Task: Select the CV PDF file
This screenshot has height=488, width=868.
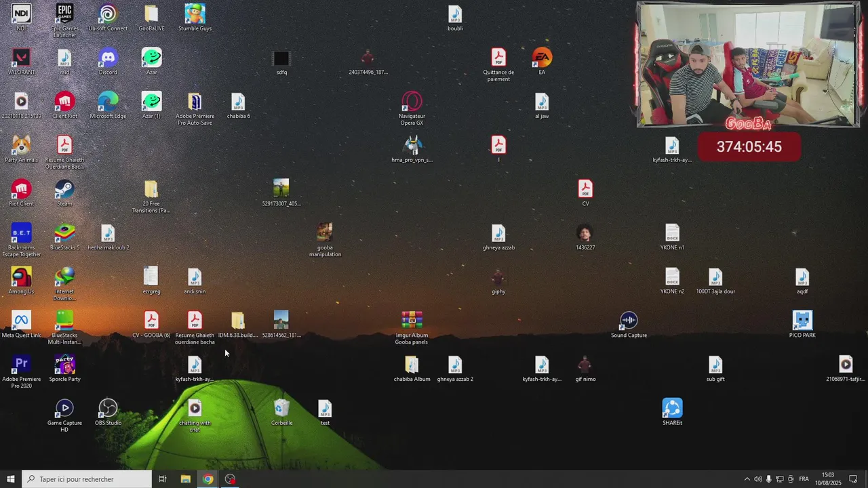Action: pyautogui.click(x=585, y=190)
